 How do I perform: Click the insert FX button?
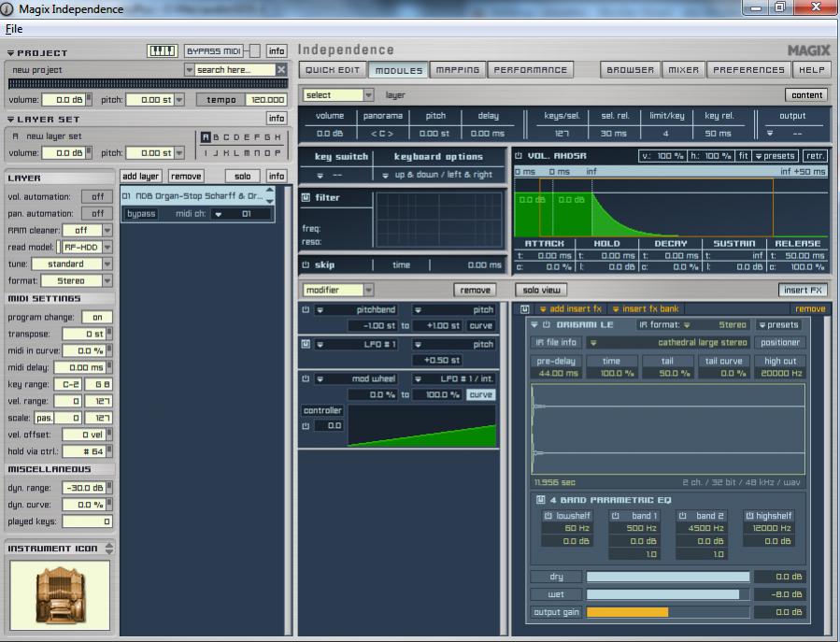tap(803, 290)
